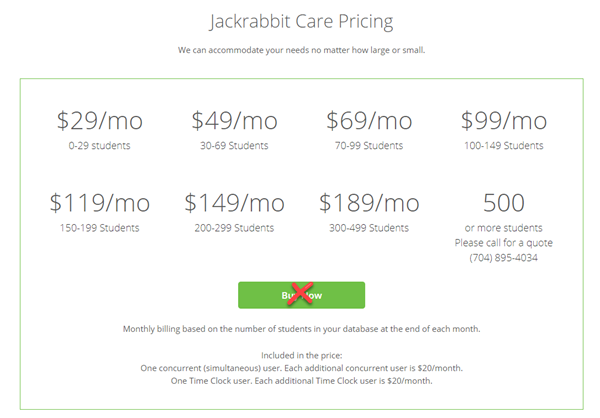This screenshot has height=418, width=600.
Task: Click the 30-69 Students label
Action: (x=234, y=145)
